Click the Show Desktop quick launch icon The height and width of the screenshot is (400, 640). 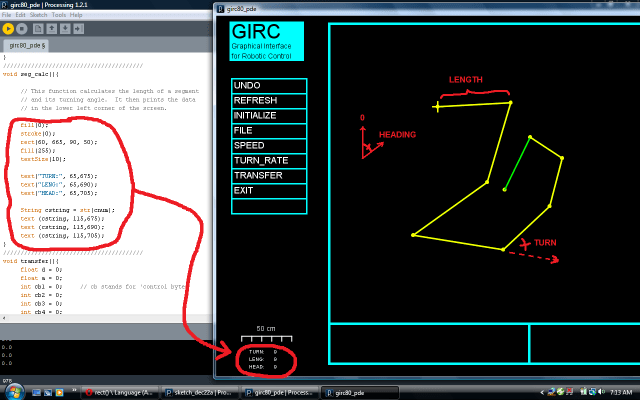(36, 393)
